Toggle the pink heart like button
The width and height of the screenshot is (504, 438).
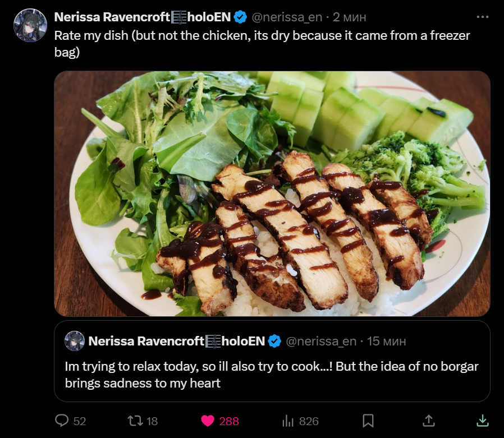208,421
